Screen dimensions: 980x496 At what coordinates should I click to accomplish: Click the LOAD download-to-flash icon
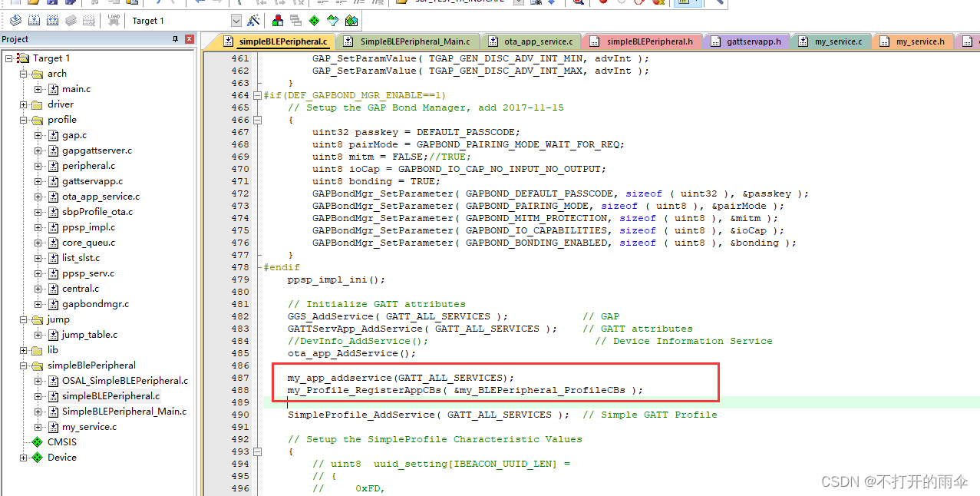point(114,21)
